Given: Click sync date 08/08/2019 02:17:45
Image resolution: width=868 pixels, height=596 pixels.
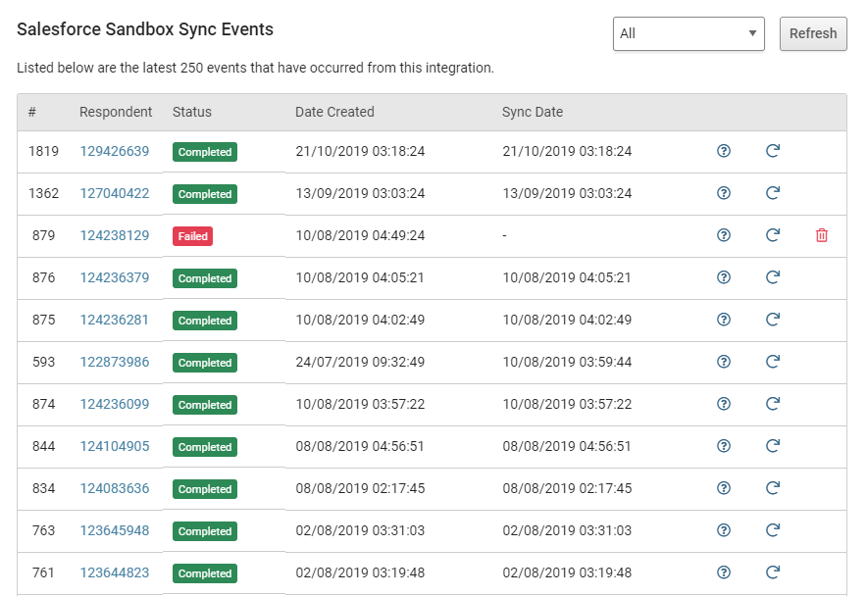Looking at the screenshot, I should [x=567, y=488].
